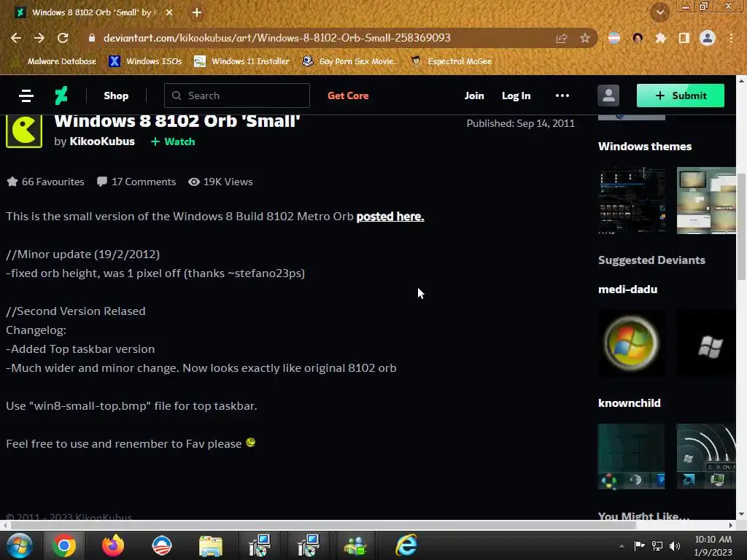Click the Log In link
The width and height of the screenshot is (747, 560).
pyautogui.click(x=516, y=96)
